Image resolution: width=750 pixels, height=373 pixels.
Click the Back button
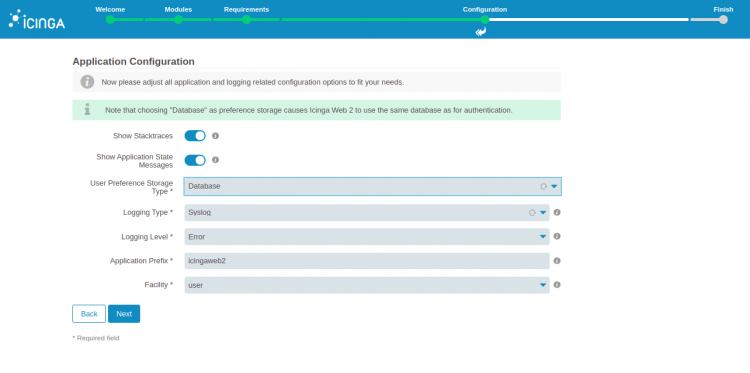(89, 314)
